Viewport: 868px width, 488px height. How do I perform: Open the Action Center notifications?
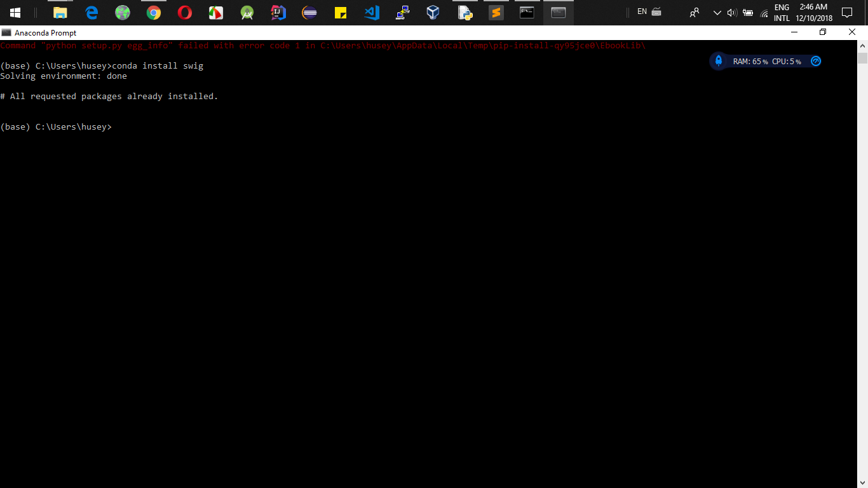[x=847, y=12]
